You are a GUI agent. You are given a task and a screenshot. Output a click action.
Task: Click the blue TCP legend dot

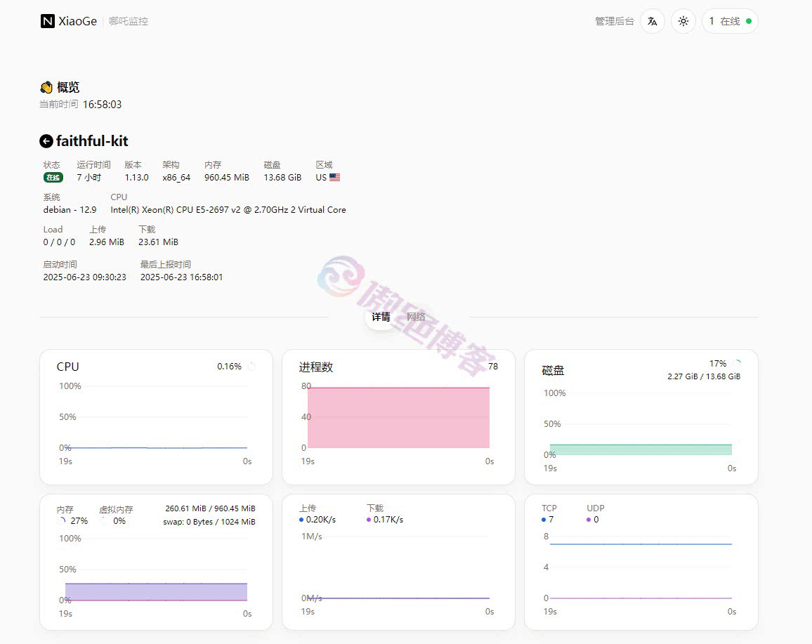pos(544,520)
